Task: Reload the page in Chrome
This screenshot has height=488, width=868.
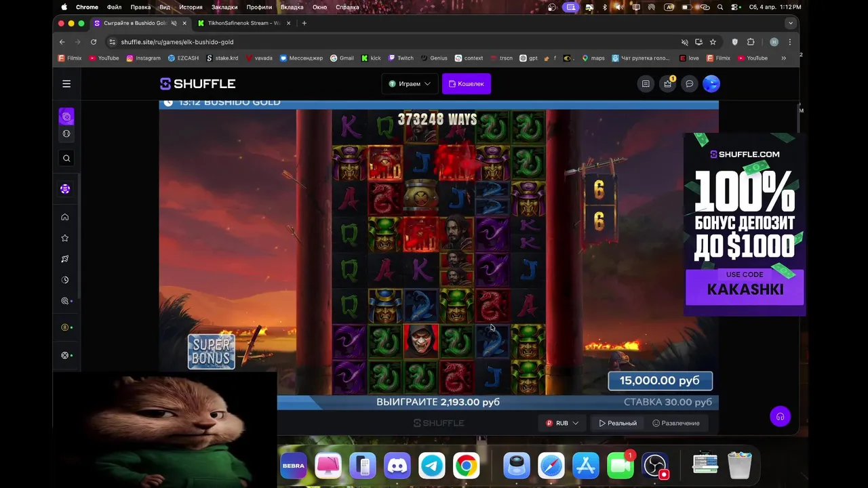Action: pos(94,42)
